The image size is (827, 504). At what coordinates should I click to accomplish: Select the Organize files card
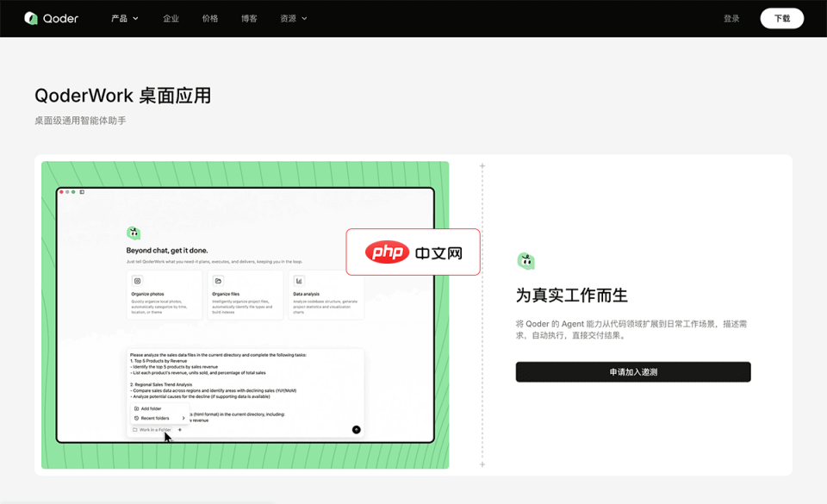[246, 295]
